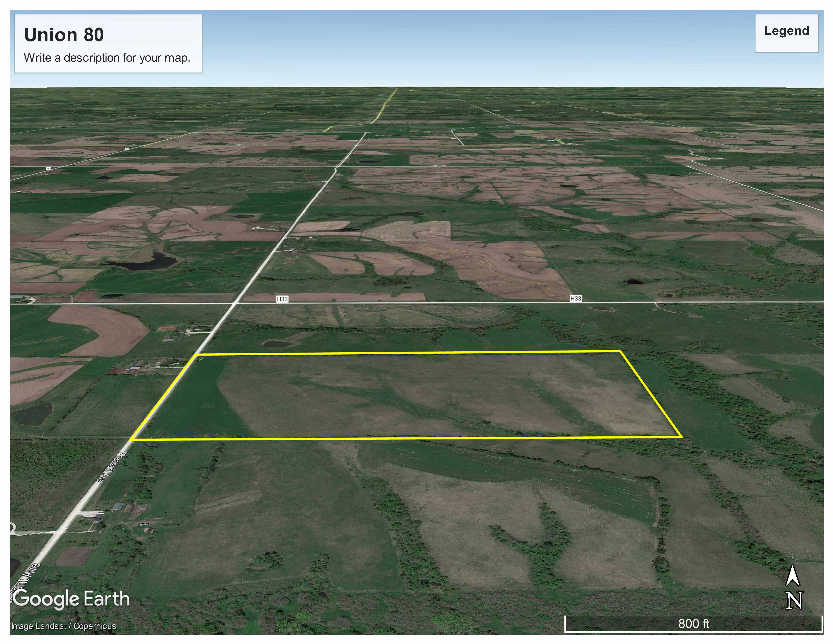833x644 pixels.
Task: Open the Legend box
Action: [x=787, y=33]
